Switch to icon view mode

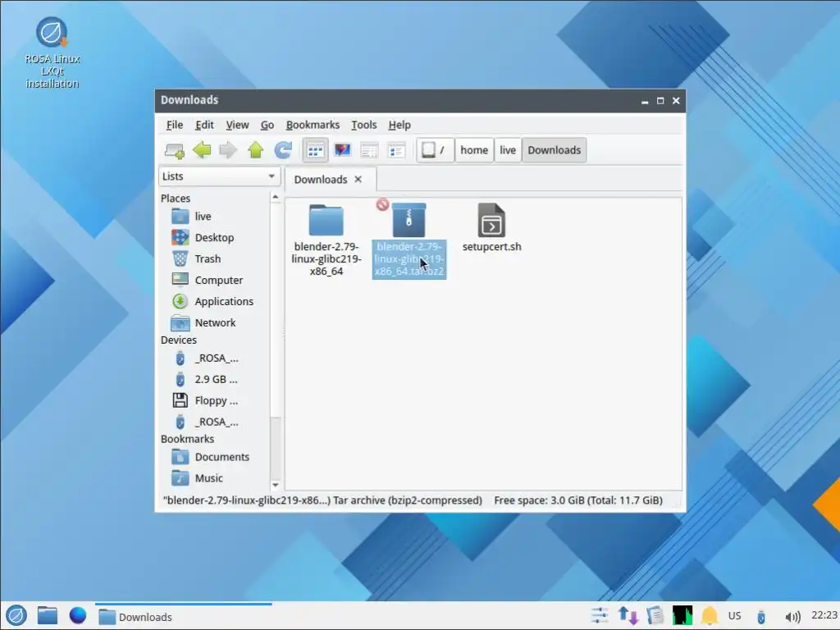point(316,151)
